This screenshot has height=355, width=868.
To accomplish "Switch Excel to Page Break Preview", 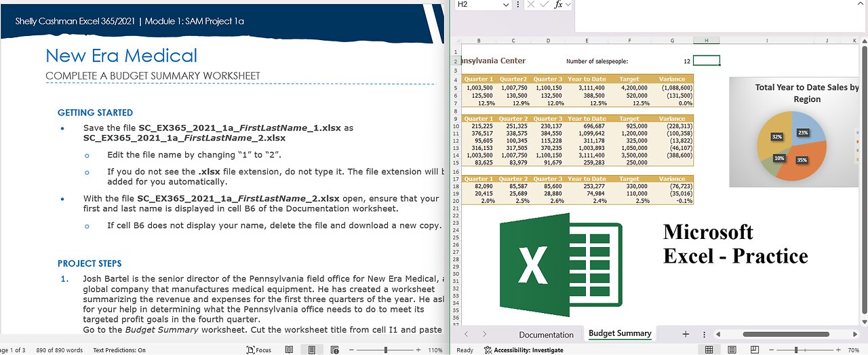I will [x=755, y=350].
